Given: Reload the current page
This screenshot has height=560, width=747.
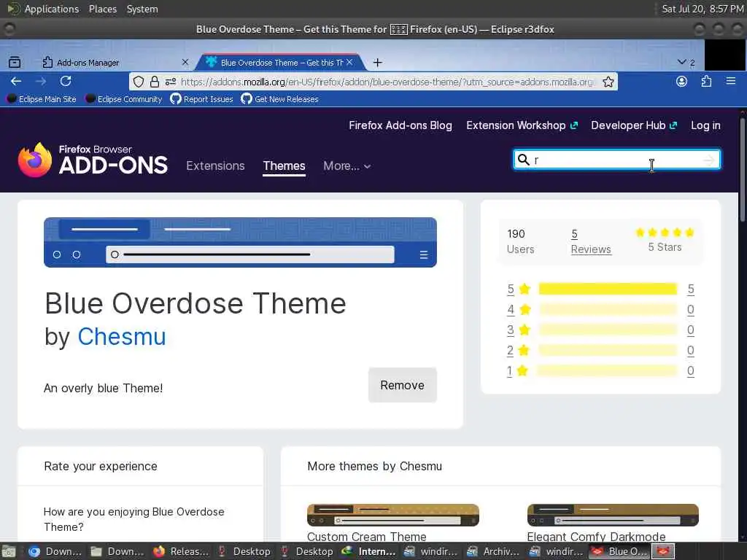Looking at the screenshot, I should click(x=66, y=82).
